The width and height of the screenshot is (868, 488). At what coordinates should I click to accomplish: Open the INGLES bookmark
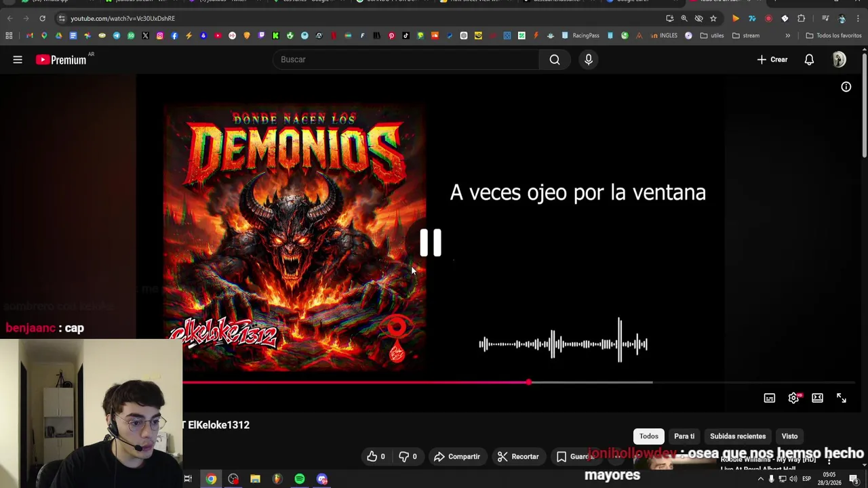[x=664, y=35]
